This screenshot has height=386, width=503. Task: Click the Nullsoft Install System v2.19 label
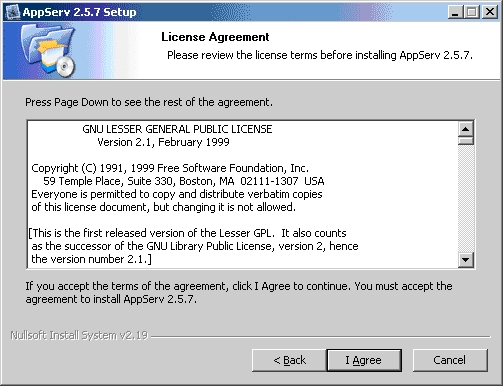coord(79,335)
